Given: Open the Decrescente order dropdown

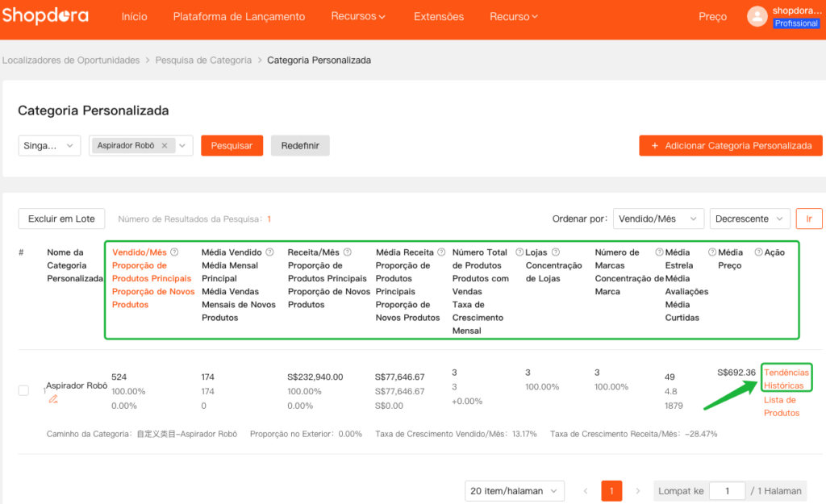Looking at the screenshot, I should [x=749, y=219].
